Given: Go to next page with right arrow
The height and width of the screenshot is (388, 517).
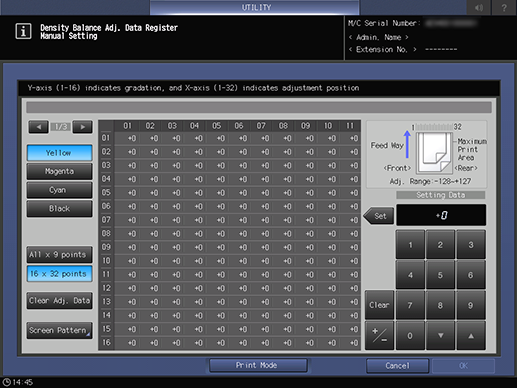Looking at the screenshot, I should (82, 127).
